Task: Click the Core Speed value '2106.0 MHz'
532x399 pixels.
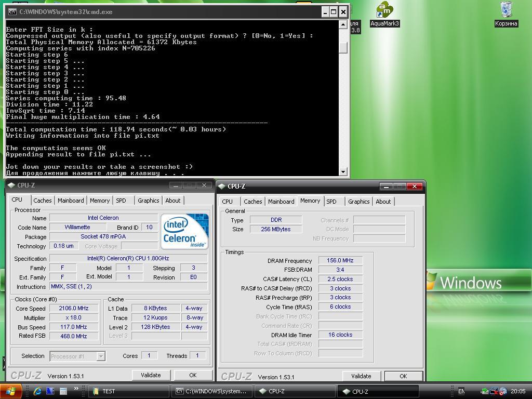Action: point(74,309)
